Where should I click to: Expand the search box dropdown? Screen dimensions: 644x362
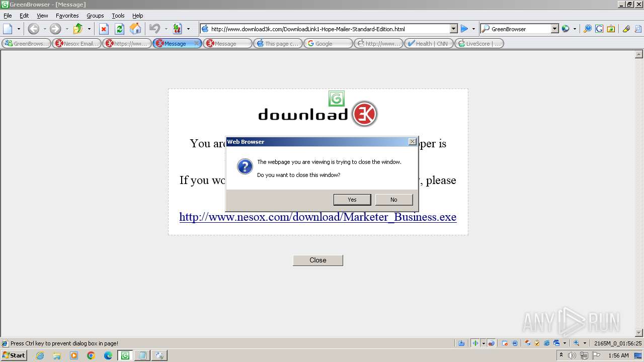click(555, 29)
